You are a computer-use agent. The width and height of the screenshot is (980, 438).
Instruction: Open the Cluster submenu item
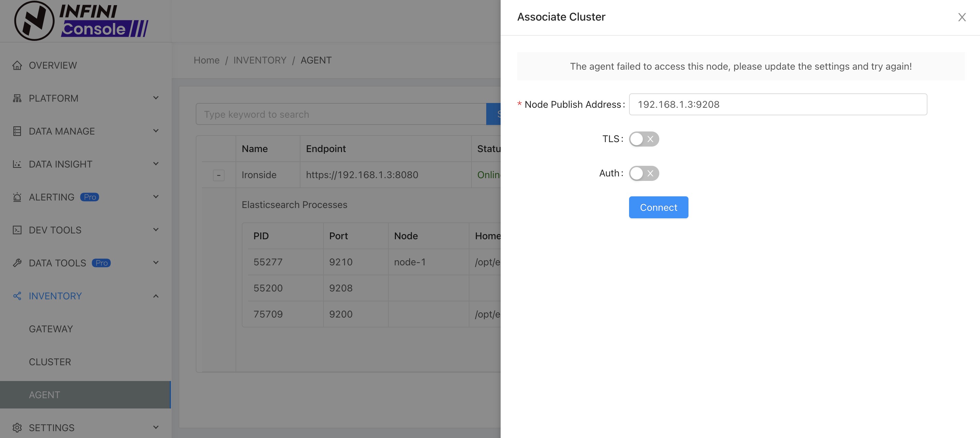(x=86, y=362)
